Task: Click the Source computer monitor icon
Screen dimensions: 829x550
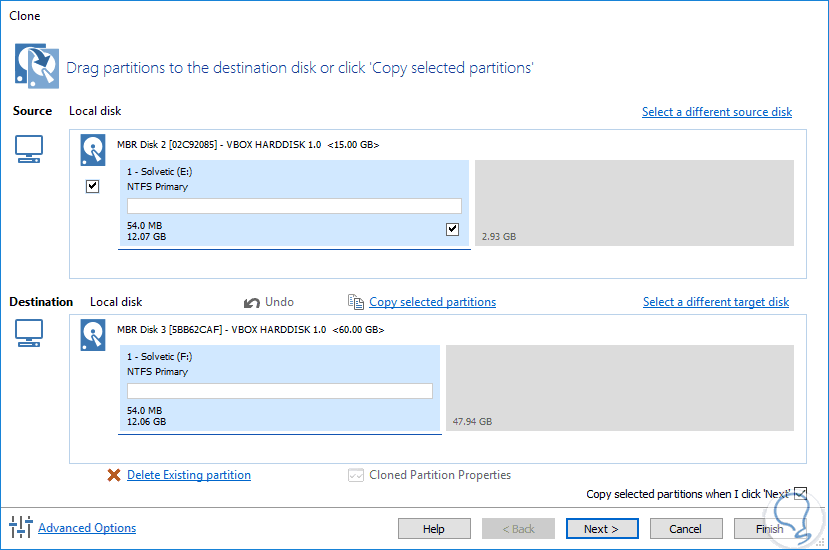Action: pyautogui.click(x=29, y=149)
